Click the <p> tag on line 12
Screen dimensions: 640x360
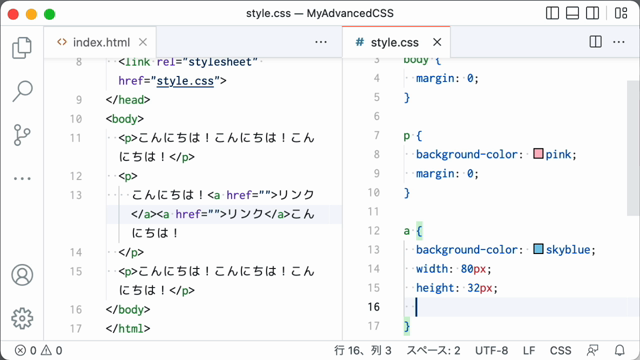coord(128,176)
